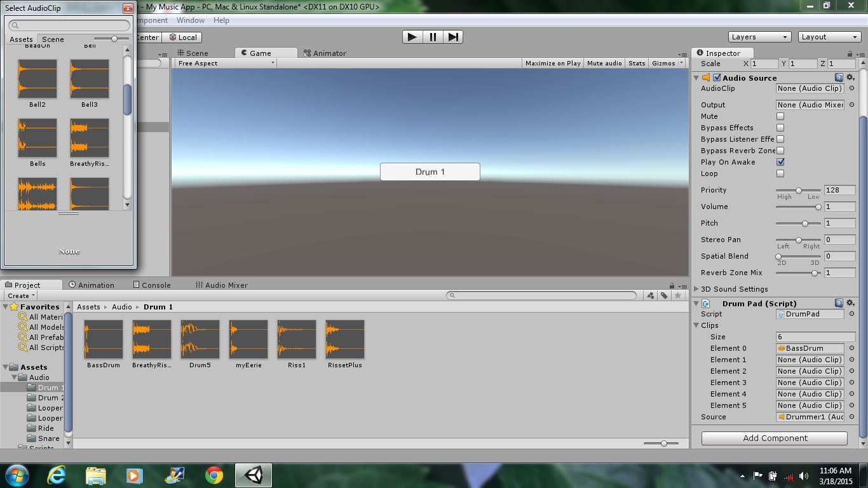Image resolution: width=868 pixels, height=488 pixels.
Task: Start Play mode with the Play button
Action: [412, 37]
